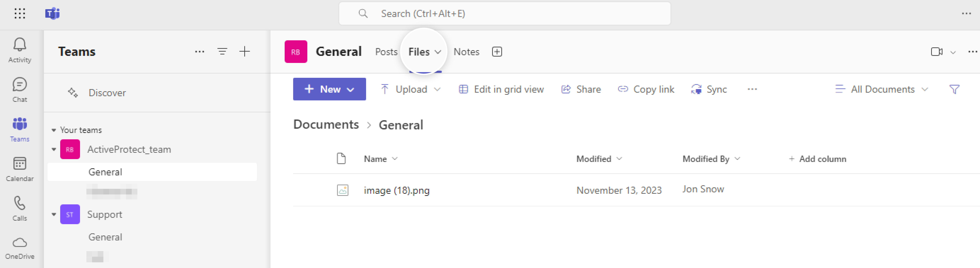Open Teams from the left rail

point(20,129)
